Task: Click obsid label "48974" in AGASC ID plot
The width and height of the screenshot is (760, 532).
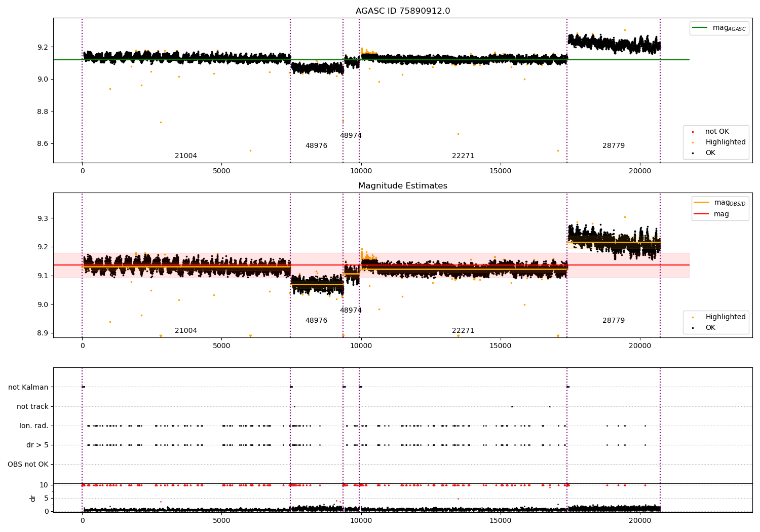Action: (x=351, y=136)
